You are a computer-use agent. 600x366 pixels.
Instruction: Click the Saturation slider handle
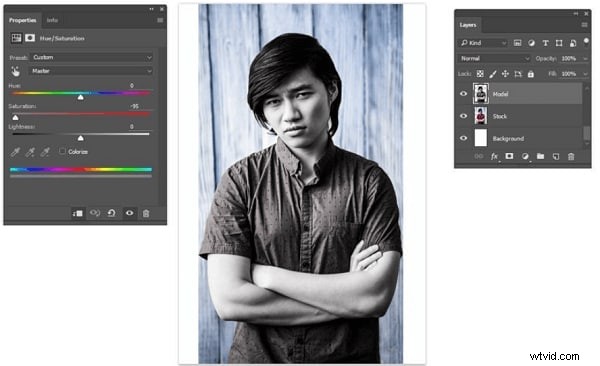pos(15,118)
